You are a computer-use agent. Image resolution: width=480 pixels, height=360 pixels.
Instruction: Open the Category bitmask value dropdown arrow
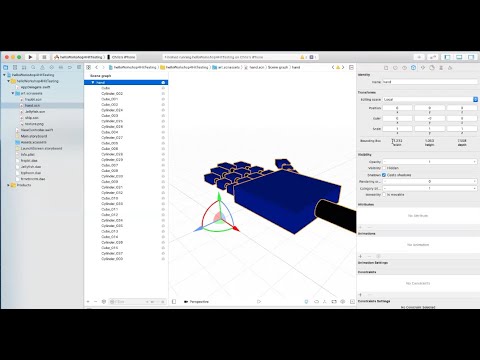coord(475,188)
